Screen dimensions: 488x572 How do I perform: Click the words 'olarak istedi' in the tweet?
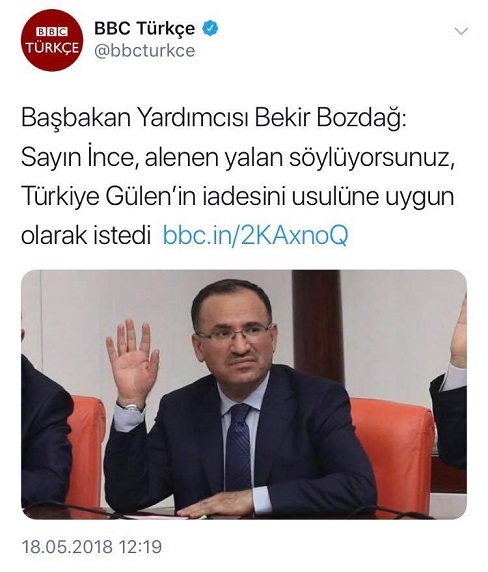point(86,235)
